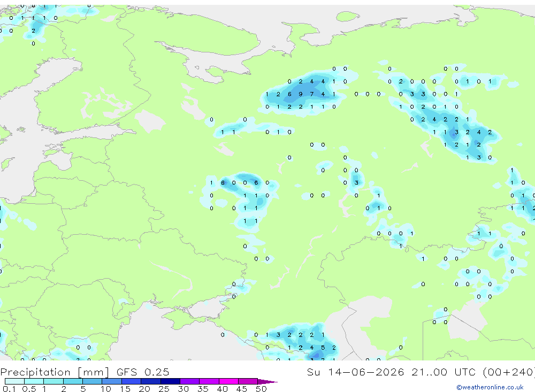Click the legend label '0.5'
Viewport: 535px width, 392px height.
29,389
